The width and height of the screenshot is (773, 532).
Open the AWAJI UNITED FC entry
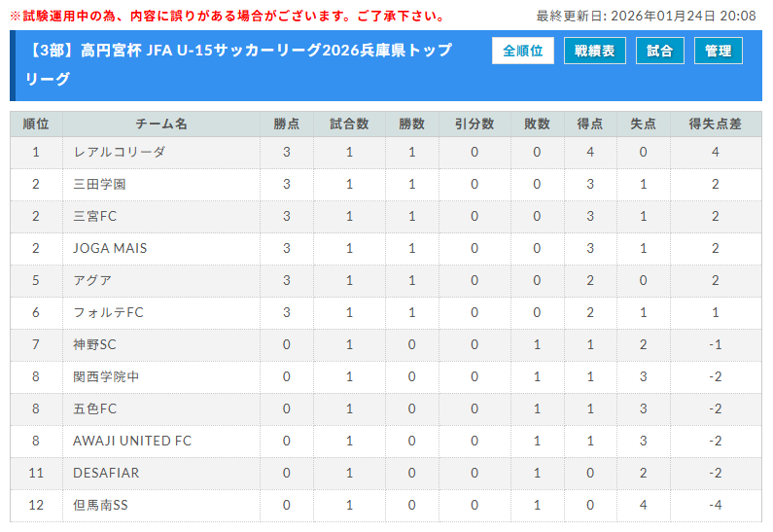point(132,441)
